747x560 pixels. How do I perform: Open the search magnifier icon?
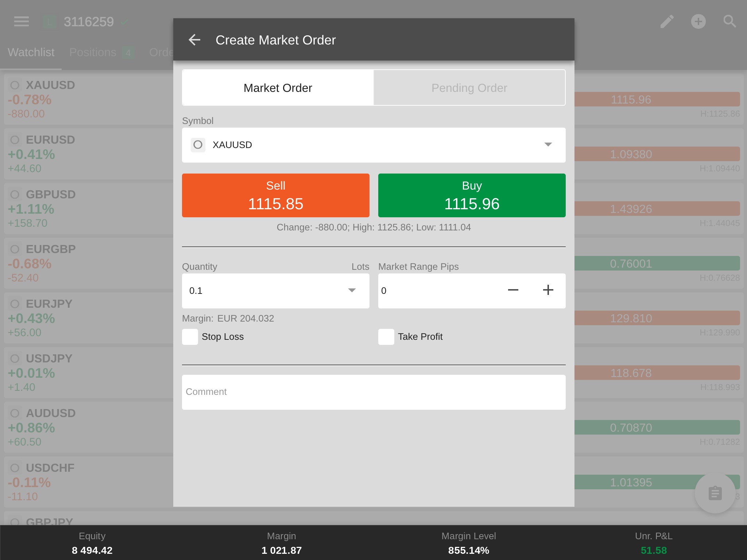(729, 22)
